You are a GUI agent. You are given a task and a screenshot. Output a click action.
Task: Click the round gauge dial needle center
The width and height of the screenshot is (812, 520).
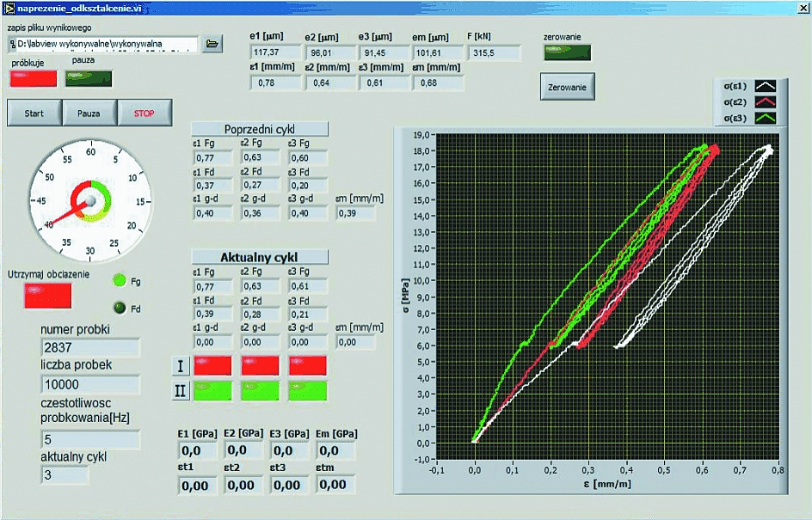click(x=88, y=201)
